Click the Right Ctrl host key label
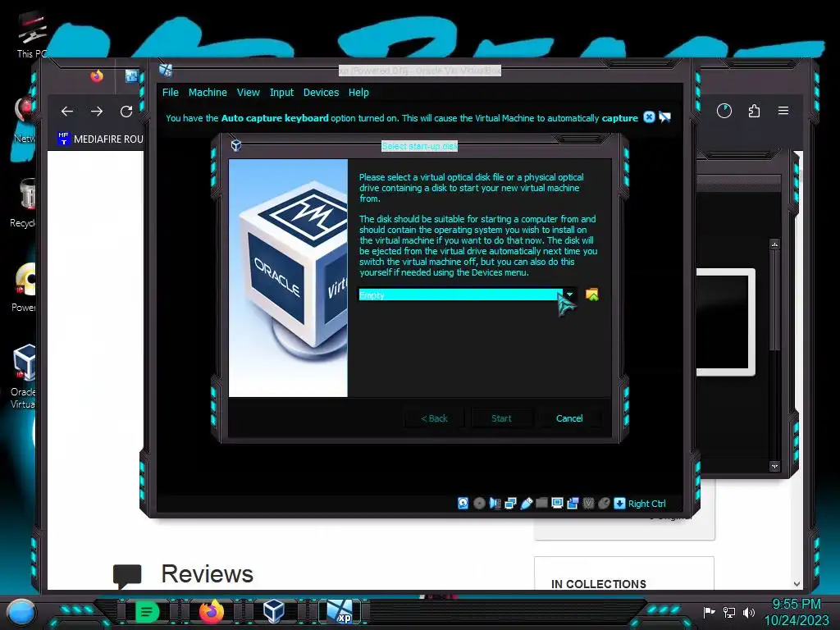The height and width of the screenshot is (630, 840). 646,504
